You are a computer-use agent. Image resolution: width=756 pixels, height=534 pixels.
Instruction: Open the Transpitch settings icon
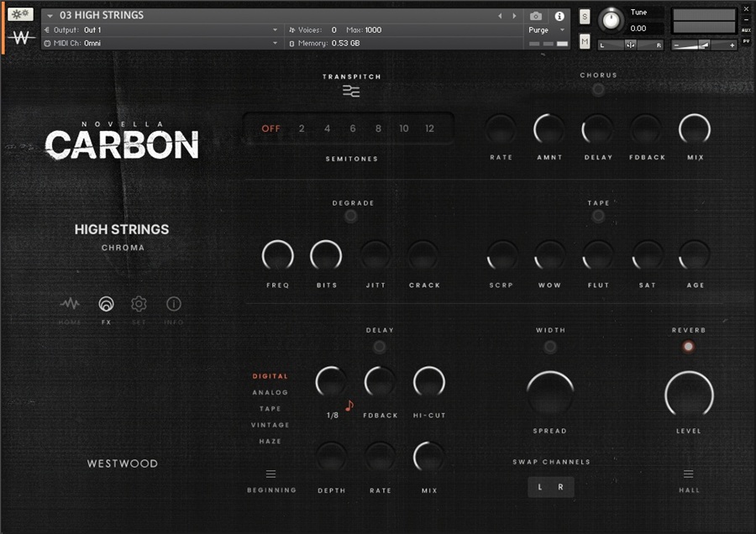351,92
